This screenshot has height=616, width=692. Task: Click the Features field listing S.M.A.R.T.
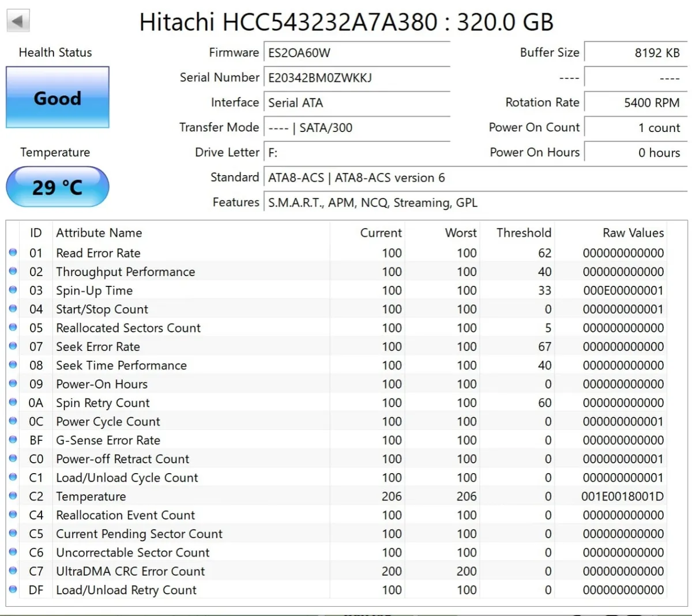tap(476, 203)
